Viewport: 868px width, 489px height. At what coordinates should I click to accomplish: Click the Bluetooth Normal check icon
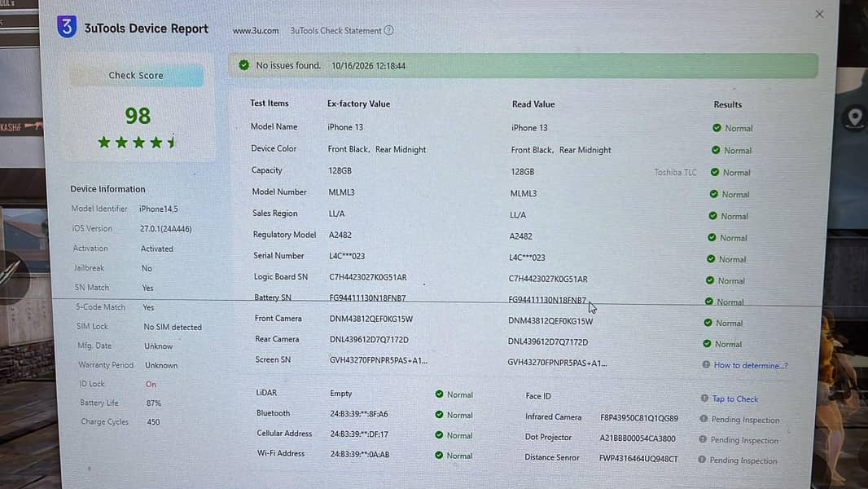tap(439, 414)
